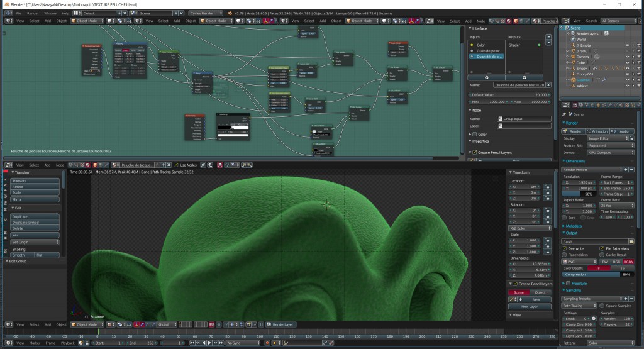The height and width of the screenshot is (349, 644).
Task: Click the Jump to start frame button
Action: coord(192,343)
